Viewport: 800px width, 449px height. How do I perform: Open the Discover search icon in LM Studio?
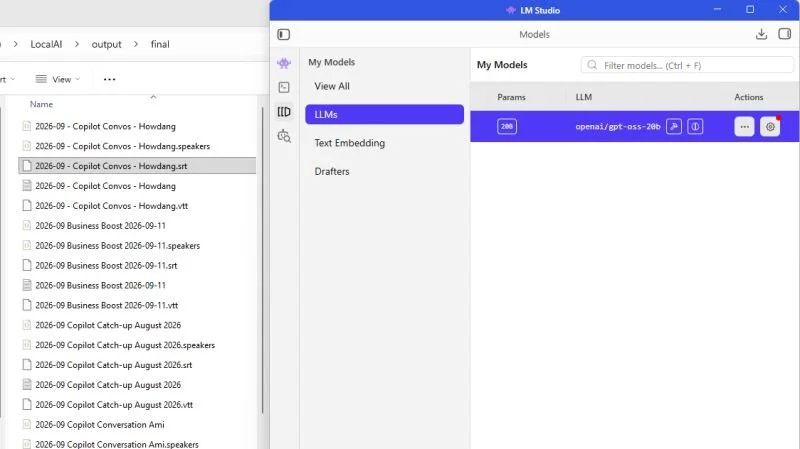click(x=284, y=136)
